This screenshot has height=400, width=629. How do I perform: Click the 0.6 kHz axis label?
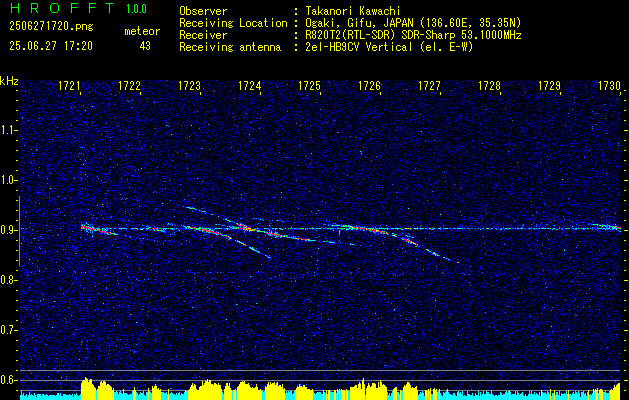(8, 380)
